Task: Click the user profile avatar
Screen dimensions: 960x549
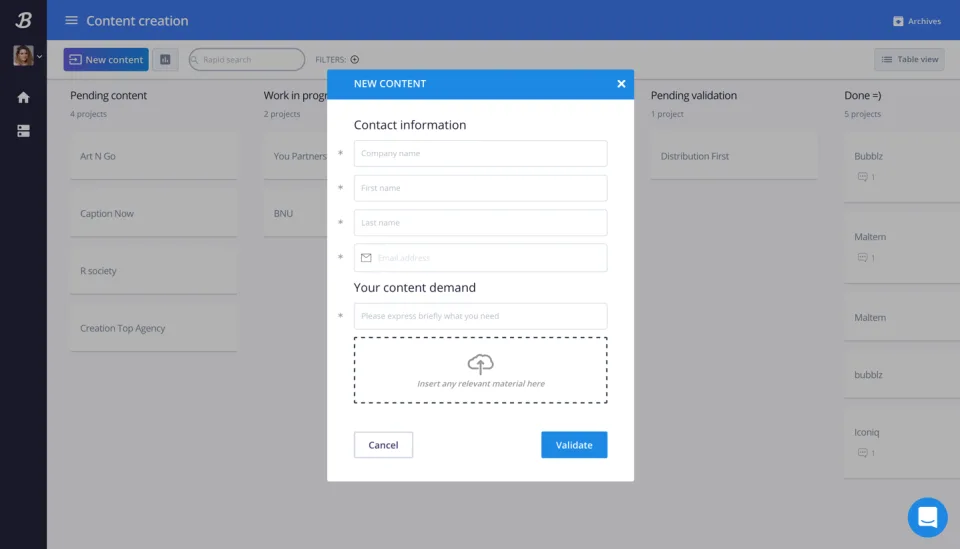Action: click(23, 56)
